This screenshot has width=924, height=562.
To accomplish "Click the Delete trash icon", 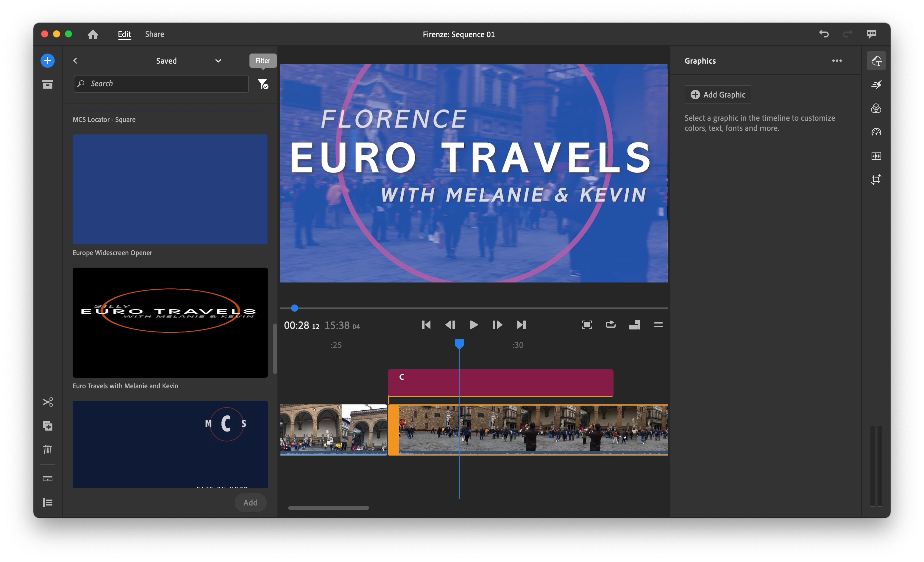I will pos(48,449).
